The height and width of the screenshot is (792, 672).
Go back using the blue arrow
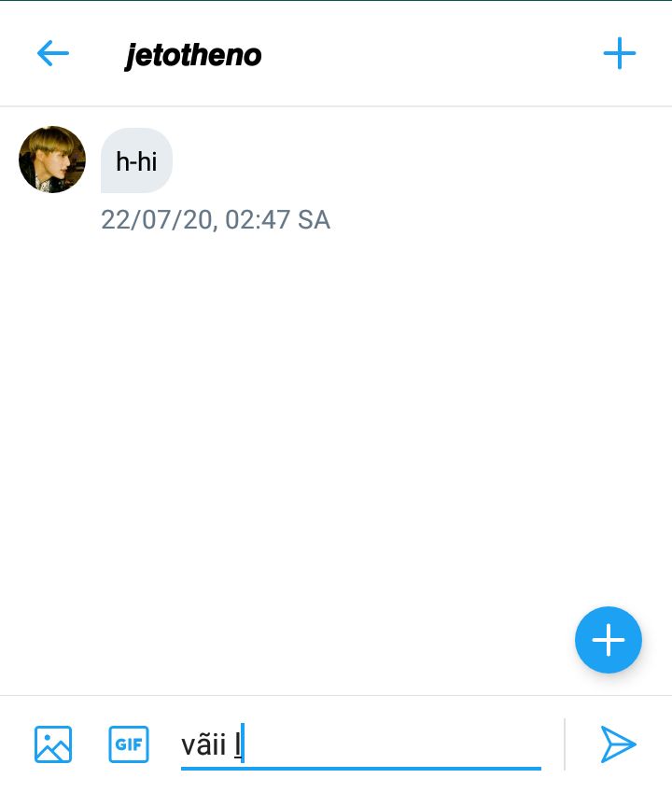pos(53,53)
